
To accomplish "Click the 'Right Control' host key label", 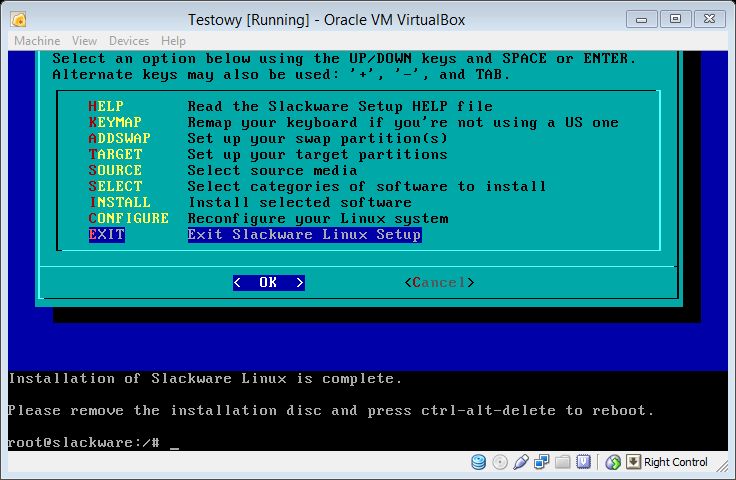I will [675, 462].
